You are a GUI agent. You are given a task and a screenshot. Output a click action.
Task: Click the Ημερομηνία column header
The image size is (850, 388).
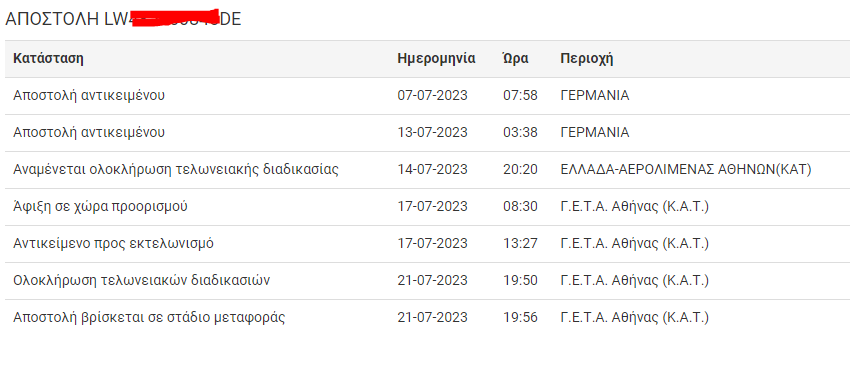pyautogui.click(x=436, y=59)
